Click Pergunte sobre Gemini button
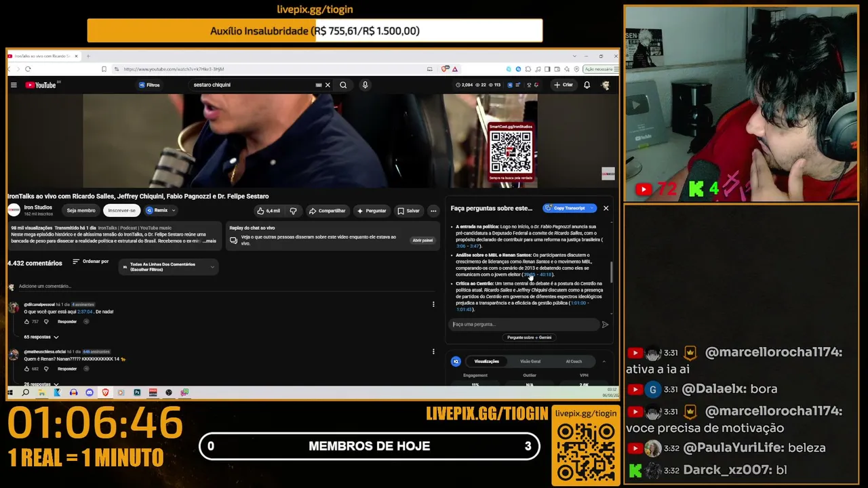This screenshot has width=868, height=488. pos(530,338)
